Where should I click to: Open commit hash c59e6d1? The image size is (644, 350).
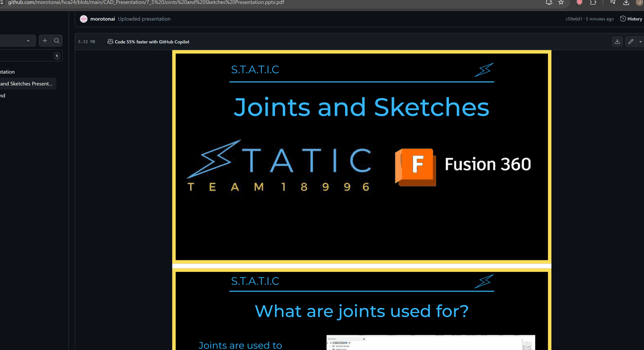[x=574, y=19]
